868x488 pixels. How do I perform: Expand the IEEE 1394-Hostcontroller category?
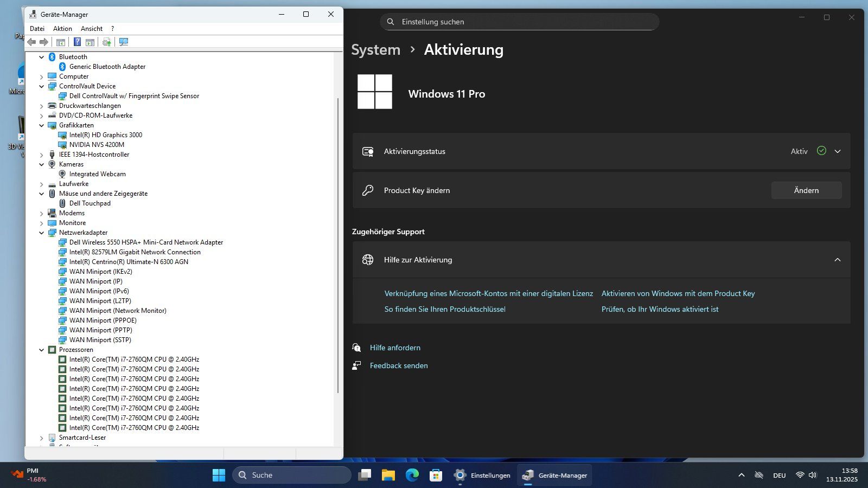pyautogui.click(x=42, y=155)
